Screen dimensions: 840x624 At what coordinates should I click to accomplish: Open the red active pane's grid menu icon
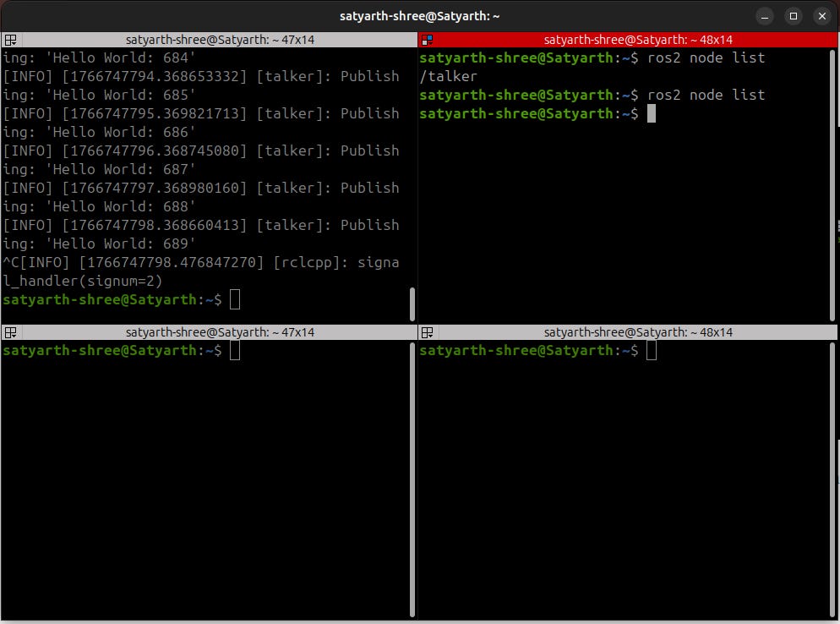click(x=427, y=40)
